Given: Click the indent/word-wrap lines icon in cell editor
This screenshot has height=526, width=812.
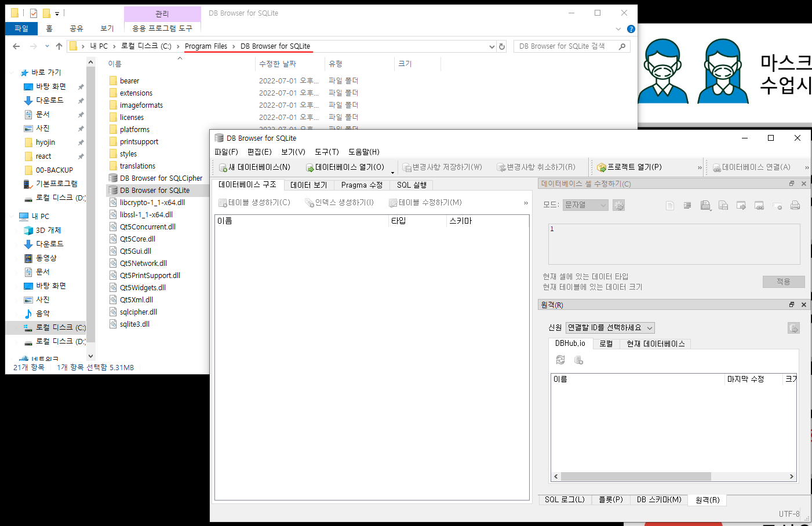Looking at the screenshot, I should pos(687,205).
